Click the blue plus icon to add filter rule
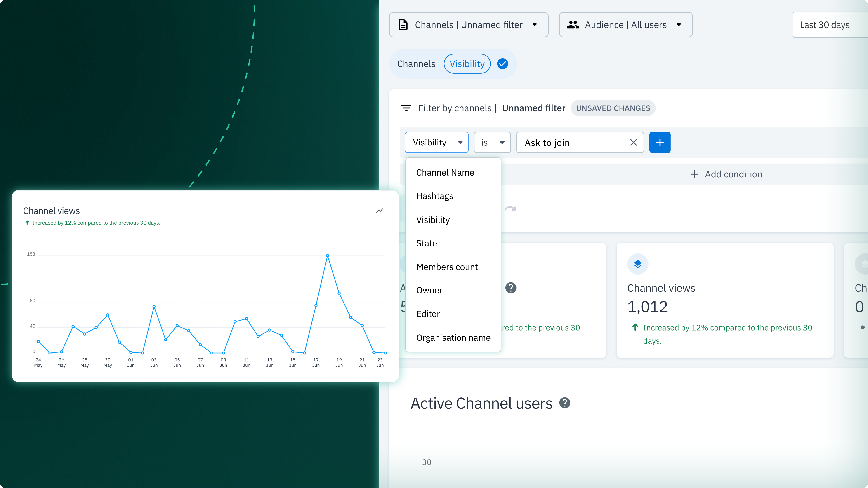 tap(660, 142)
